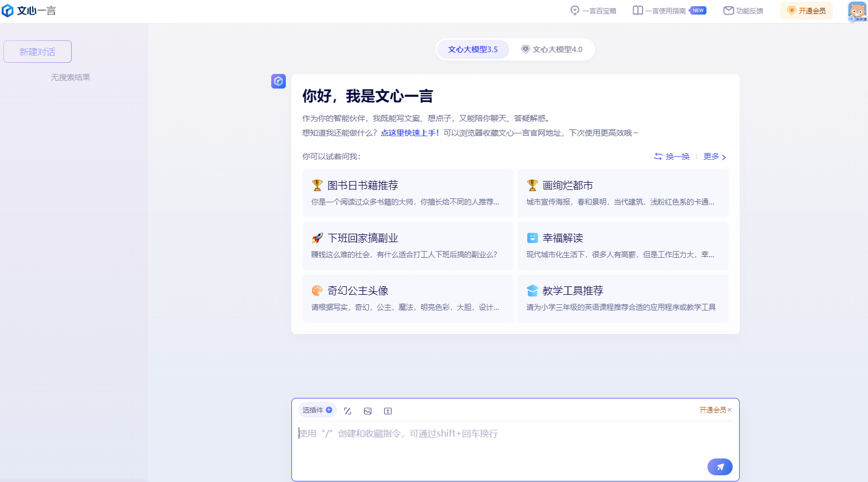Click the rocket icon on 下班回家搞副业
Viewport: 868px width, 482px height.
point(317,238)
